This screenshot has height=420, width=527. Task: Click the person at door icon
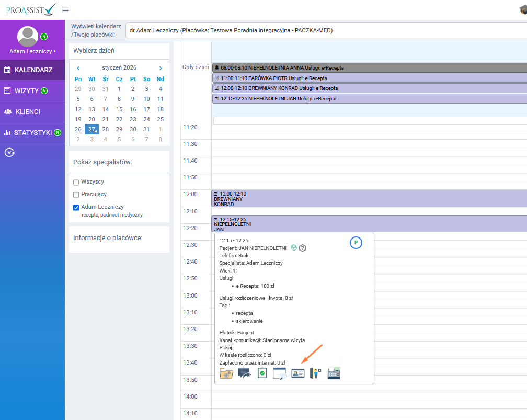[315, 373]
